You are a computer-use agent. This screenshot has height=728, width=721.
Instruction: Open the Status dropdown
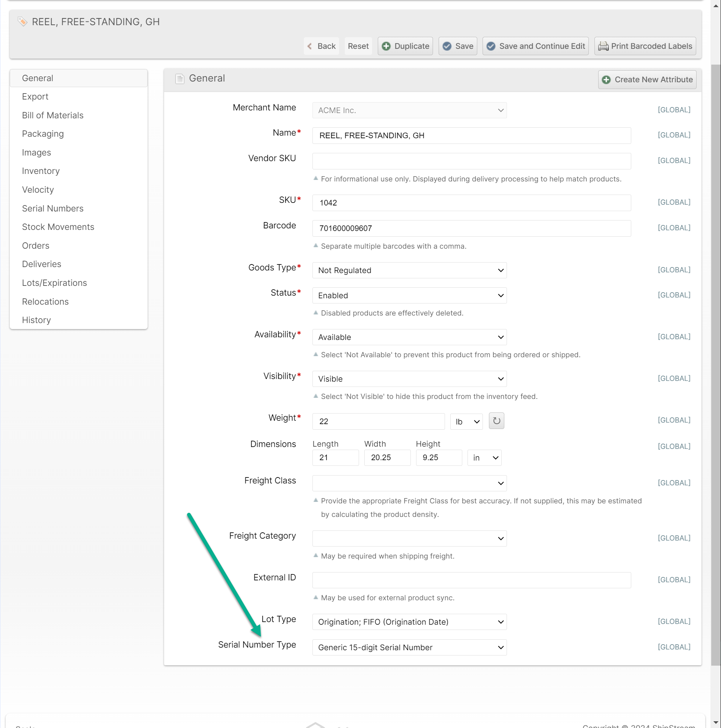[x=409, y=295]
